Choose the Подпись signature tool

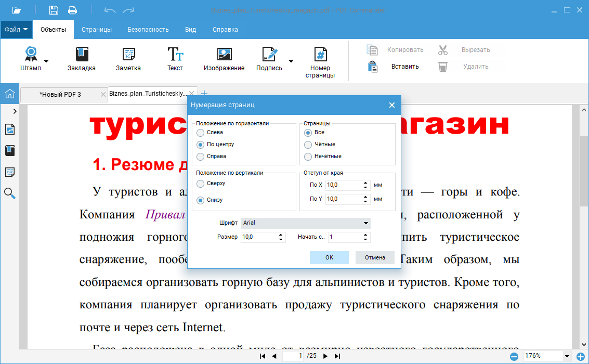(269, 59)
